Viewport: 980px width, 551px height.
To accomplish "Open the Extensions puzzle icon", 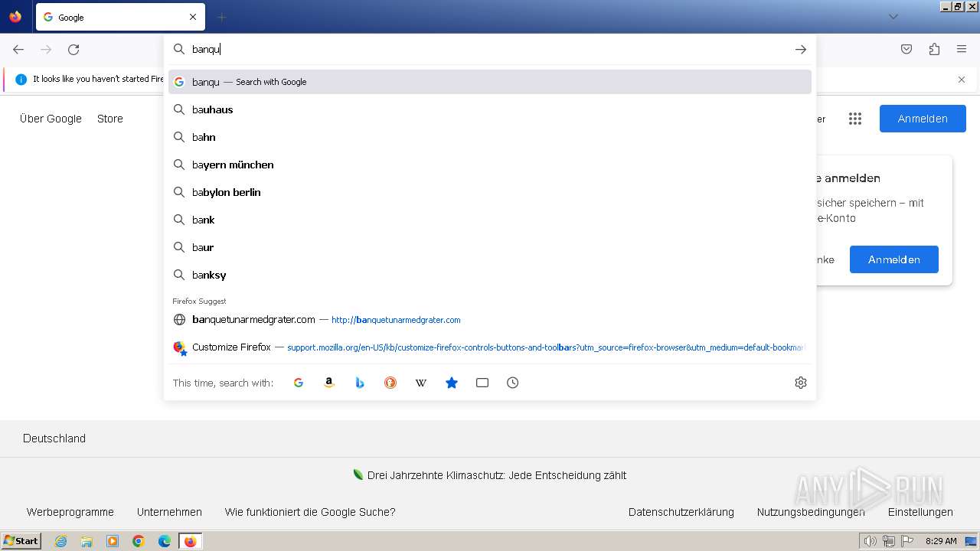I will tap(934, 50).
